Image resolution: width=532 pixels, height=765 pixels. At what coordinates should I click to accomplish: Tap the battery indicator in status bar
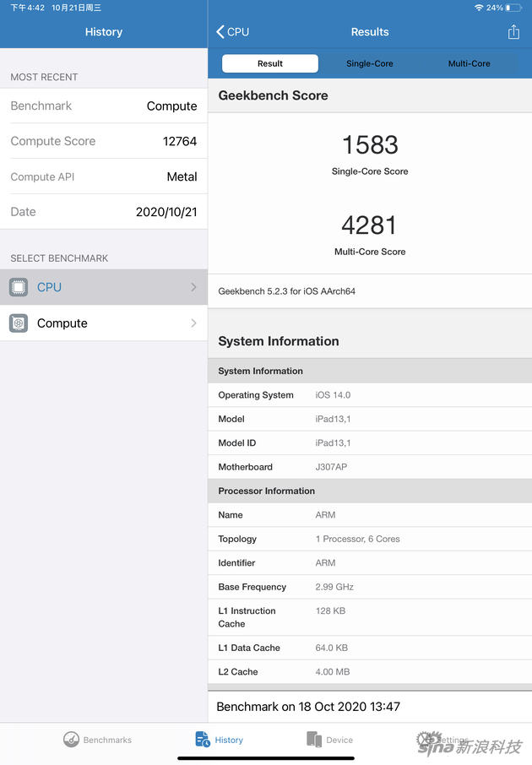[x=515, y=8]
